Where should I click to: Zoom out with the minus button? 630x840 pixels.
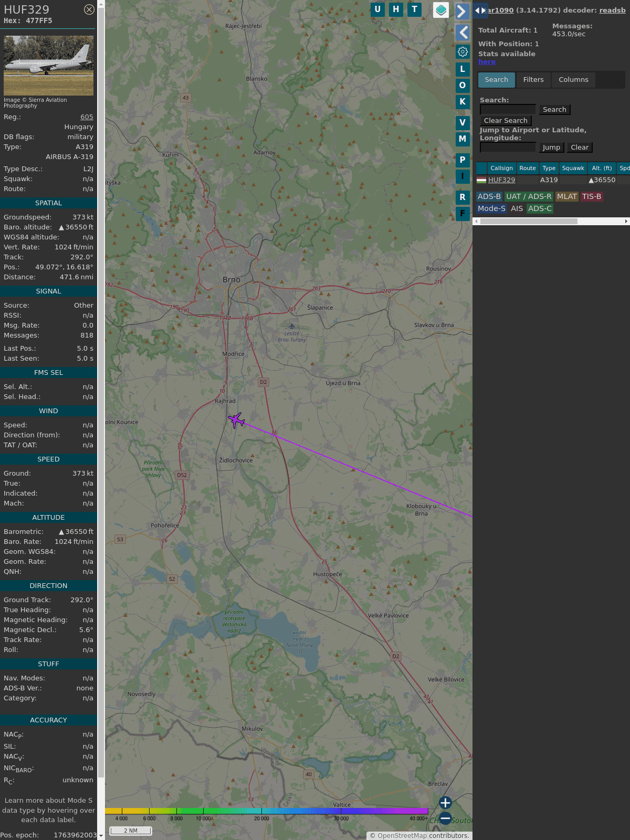[x=445, y=818]
